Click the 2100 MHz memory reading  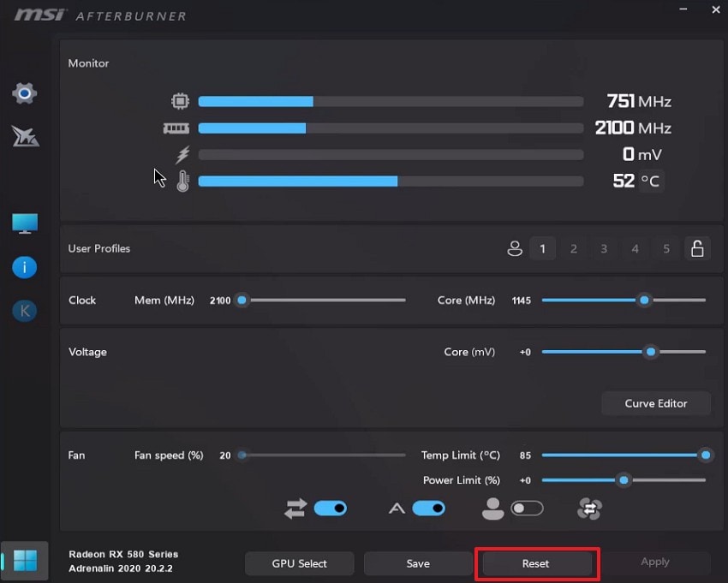(633, 128)
